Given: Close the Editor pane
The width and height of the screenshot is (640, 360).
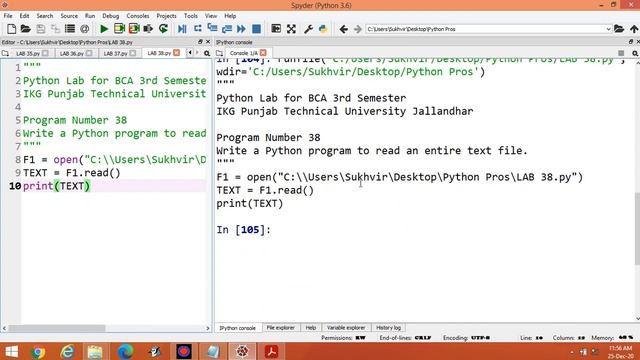Looking at the screenshot, I should coord(208,42).
